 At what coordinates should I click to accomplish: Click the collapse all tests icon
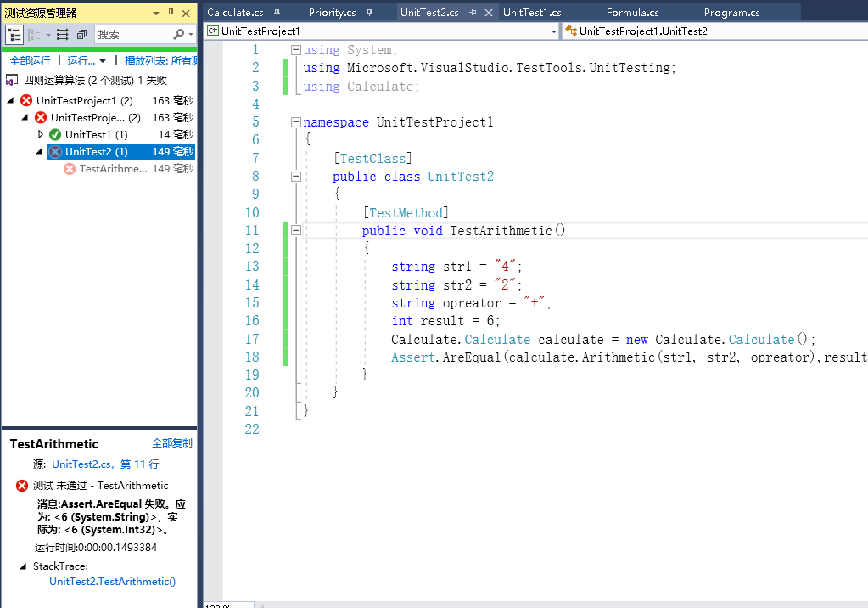pos(81,35)
